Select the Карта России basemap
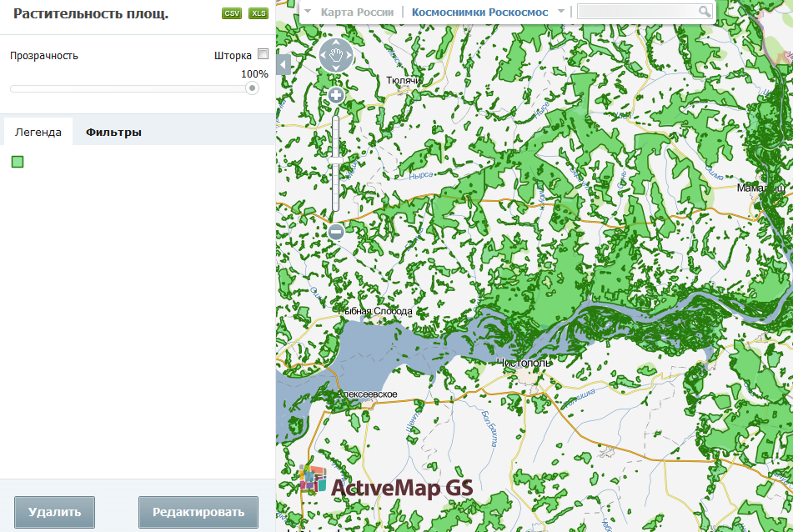Viewport: 793px width, 532px height. tap(357, 13)
